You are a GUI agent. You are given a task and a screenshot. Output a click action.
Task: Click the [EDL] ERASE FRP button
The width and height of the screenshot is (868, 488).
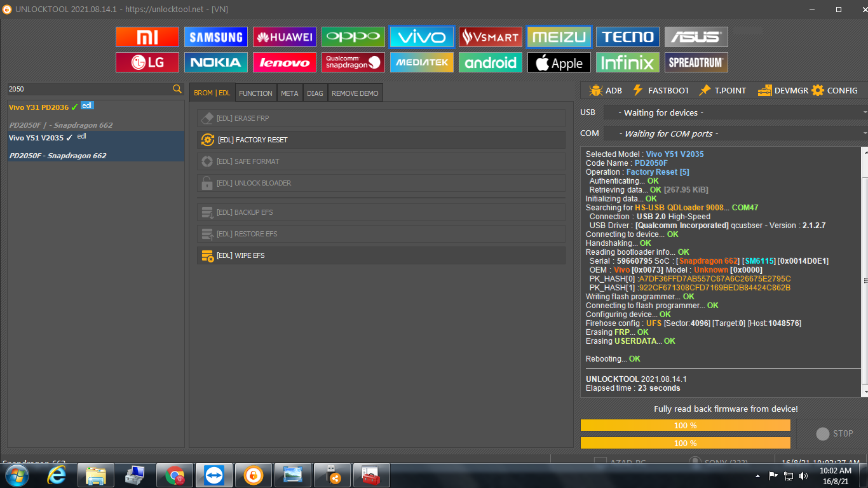[381, 118]
